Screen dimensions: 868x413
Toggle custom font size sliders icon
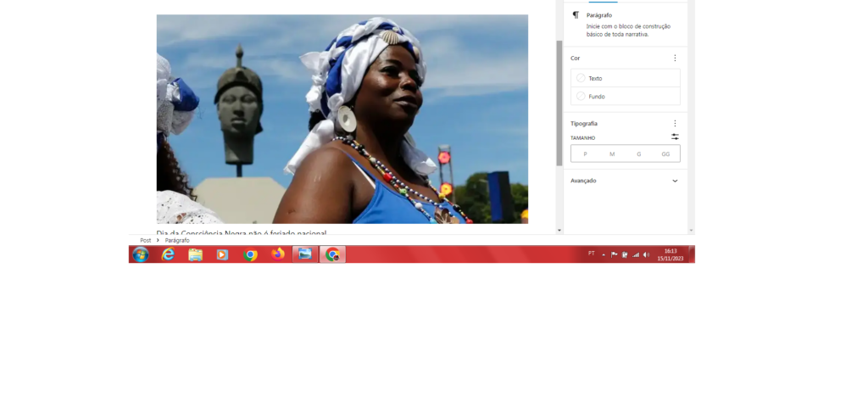tap(675, 137)
